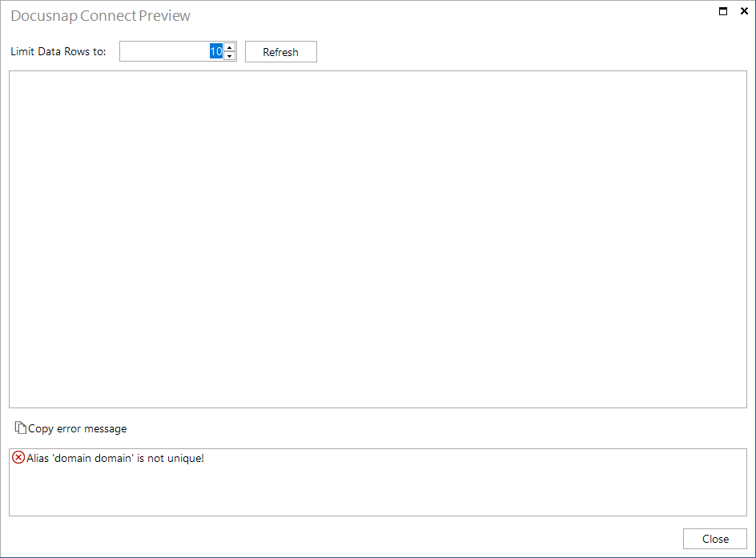756x558 pixels.
Task: Click inside the empty preview data grid
Action: 378,239
